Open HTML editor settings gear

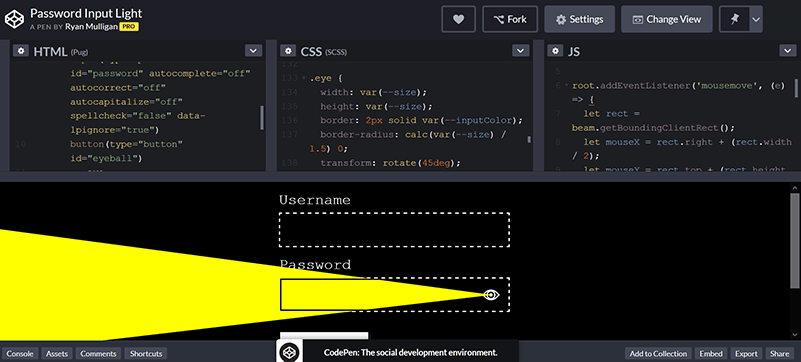(x=21, y=51)
